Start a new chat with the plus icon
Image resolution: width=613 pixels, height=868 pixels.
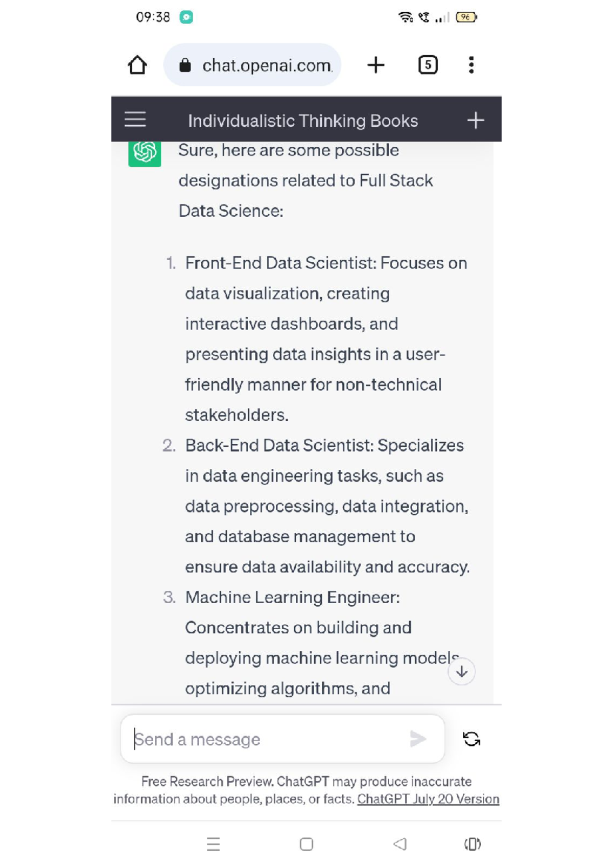476,120
